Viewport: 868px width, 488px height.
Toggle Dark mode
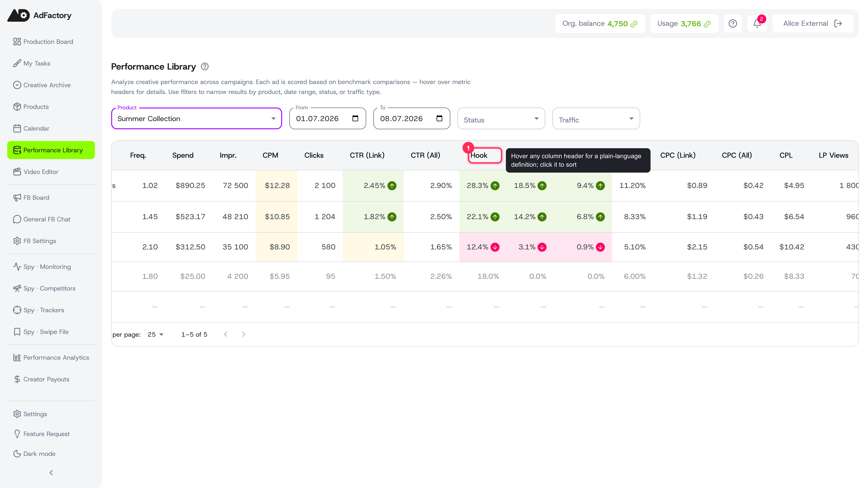[51, 454]
